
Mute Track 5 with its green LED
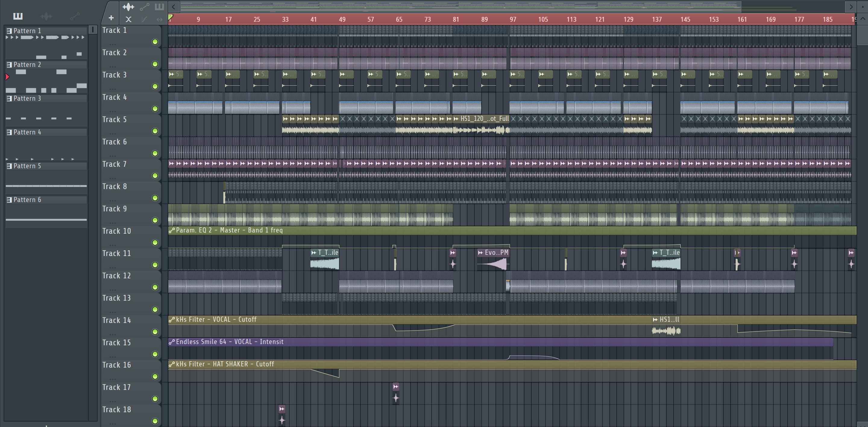pyautogui.click(x=155, y=131)
